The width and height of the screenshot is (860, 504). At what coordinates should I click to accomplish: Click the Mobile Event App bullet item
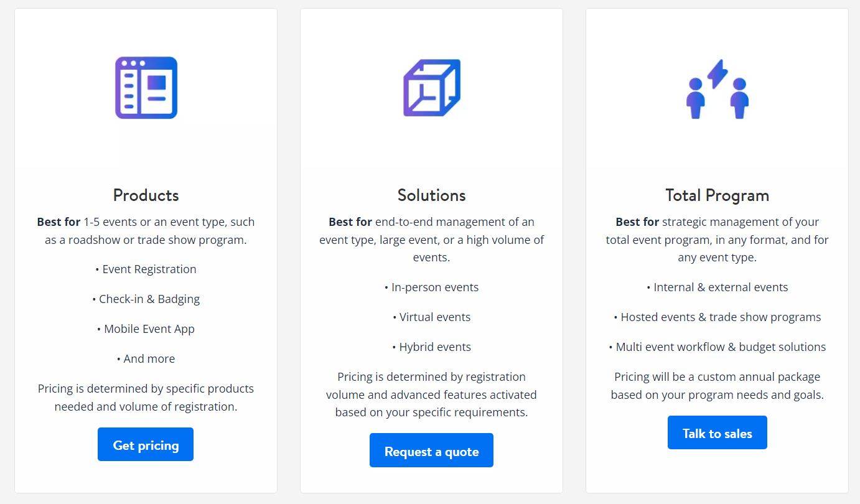(146, 329)
